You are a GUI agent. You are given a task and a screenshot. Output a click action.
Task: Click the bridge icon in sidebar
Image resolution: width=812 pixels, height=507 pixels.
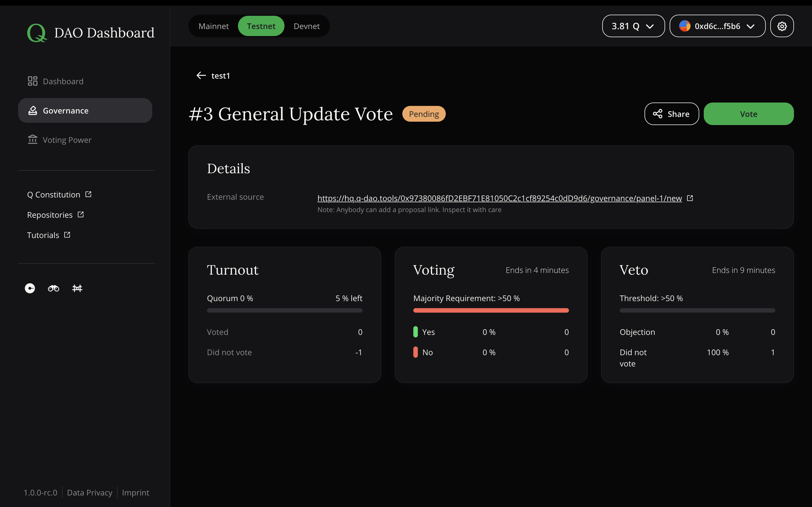click(77, 288)
